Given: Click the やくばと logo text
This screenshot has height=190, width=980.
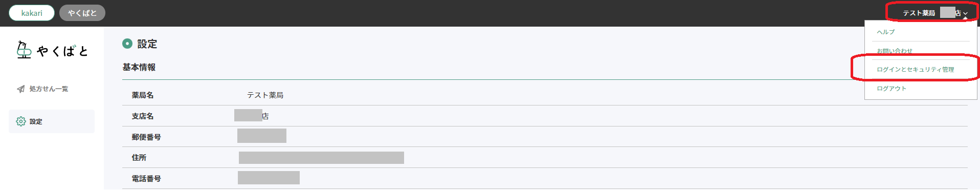Looking at the screenshot, I should tap(62, 51).
